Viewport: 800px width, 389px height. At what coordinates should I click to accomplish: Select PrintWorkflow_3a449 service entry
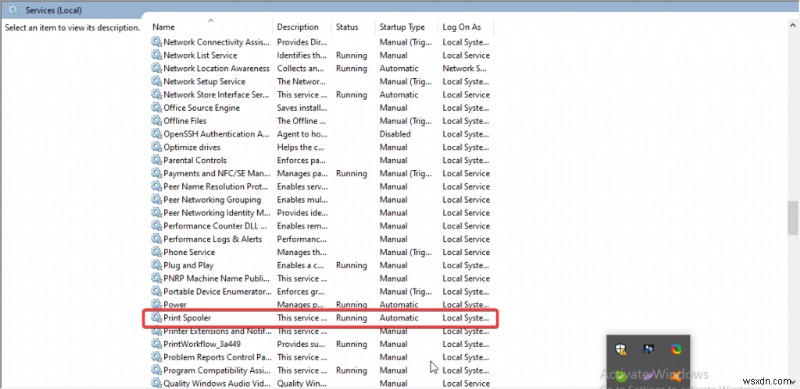coord(321,344)
